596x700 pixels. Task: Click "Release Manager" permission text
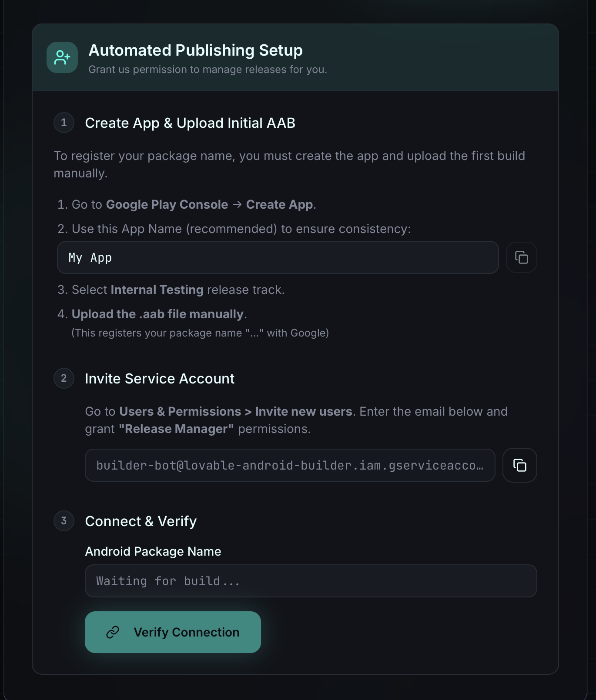176,429
